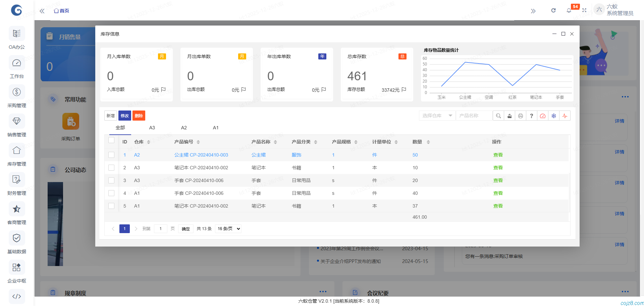Click the help question mark icon
Screen dimensions: 644x306
tap(532, 116)
